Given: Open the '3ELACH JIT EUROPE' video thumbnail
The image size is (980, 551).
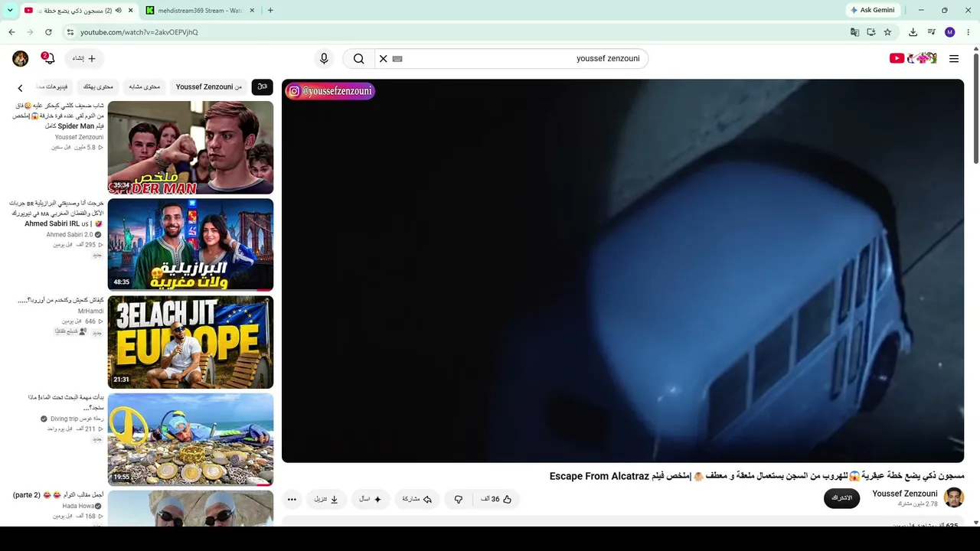Looking at the screenshot, I should pyautogui.click(x=191, y=342).
